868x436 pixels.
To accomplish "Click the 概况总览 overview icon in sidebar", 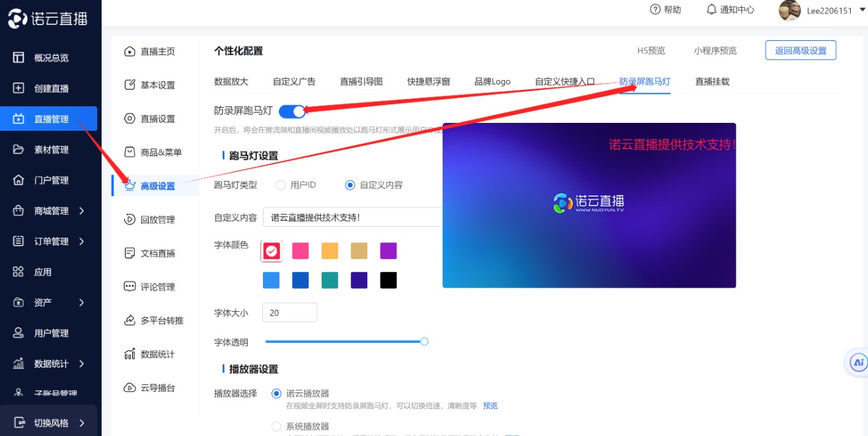I will click(18, 57).
